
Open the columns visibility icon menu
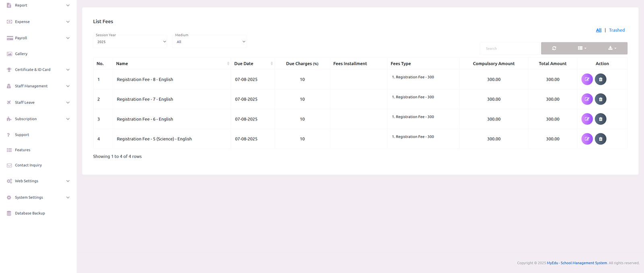582,48
